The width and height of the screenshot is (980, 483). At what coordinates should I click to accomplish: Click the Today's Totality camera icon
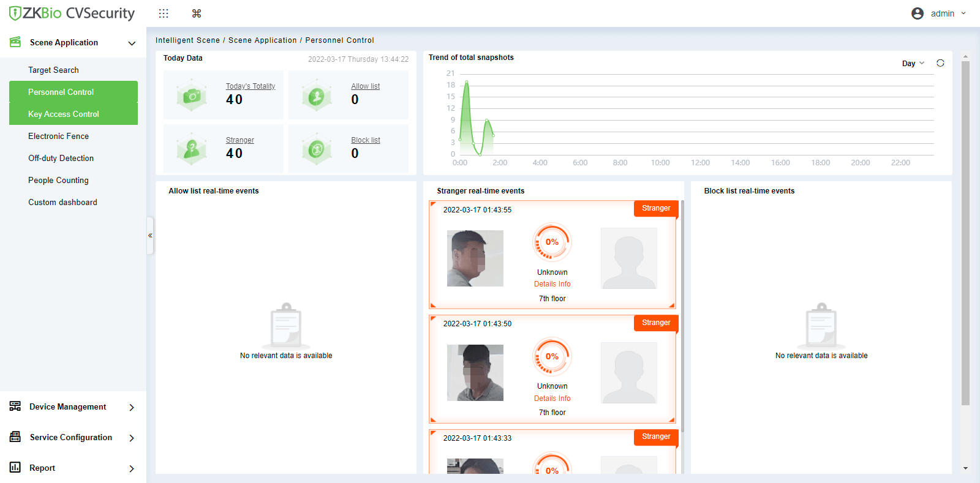click(192, 95)
